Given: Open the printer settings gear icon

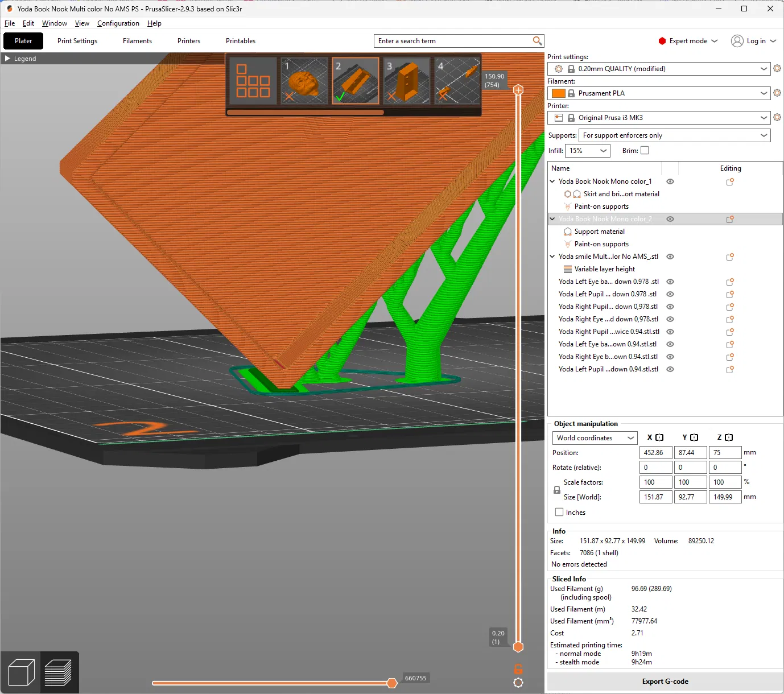Looking at the screenshot, I should click(x=777, y=117).
